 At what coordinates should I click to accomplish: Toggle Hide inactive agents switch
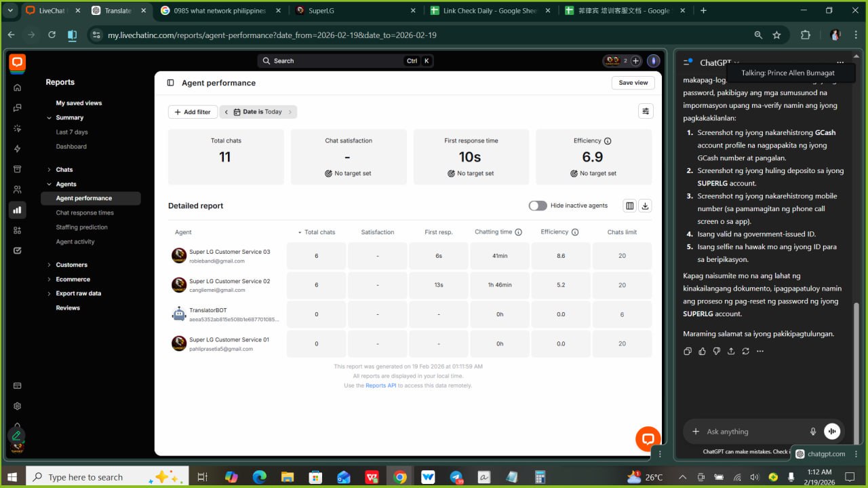pos(538,206)
